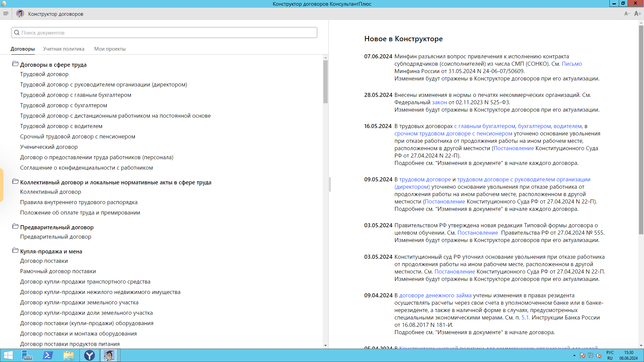The image size is (644, 362).
Task: Click the panel splitter handle between panes
Action: coord(330,184)
